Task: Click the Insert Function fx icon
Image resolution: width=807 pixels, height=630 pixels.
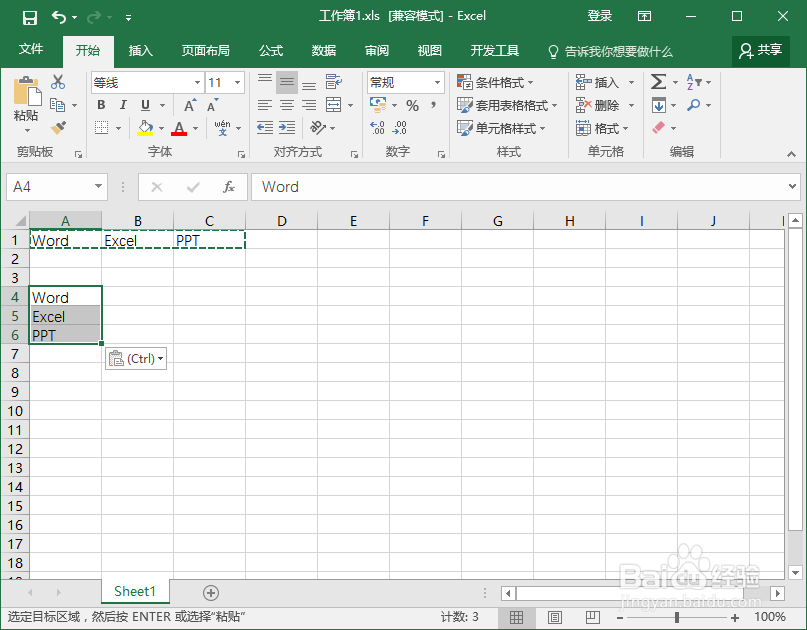Action: pyautogui.click(x=229, y=187)
